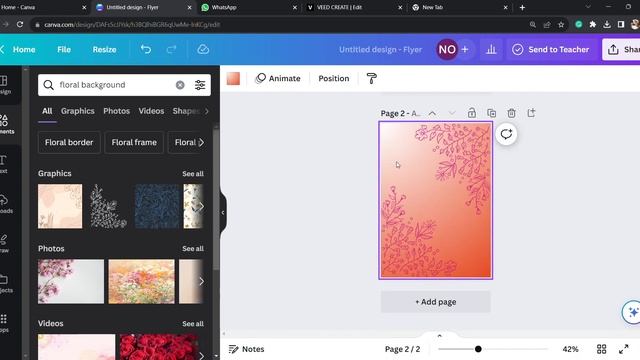Click the zoom slider handle
640x360 pixels.
click(478, 349)
